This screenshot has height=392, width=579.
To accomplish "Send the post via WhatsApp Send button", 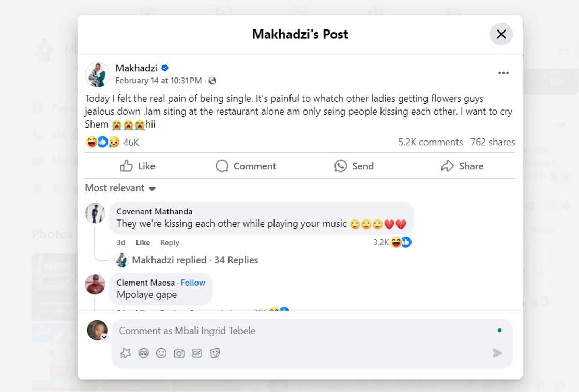I will tap(354, 166).
